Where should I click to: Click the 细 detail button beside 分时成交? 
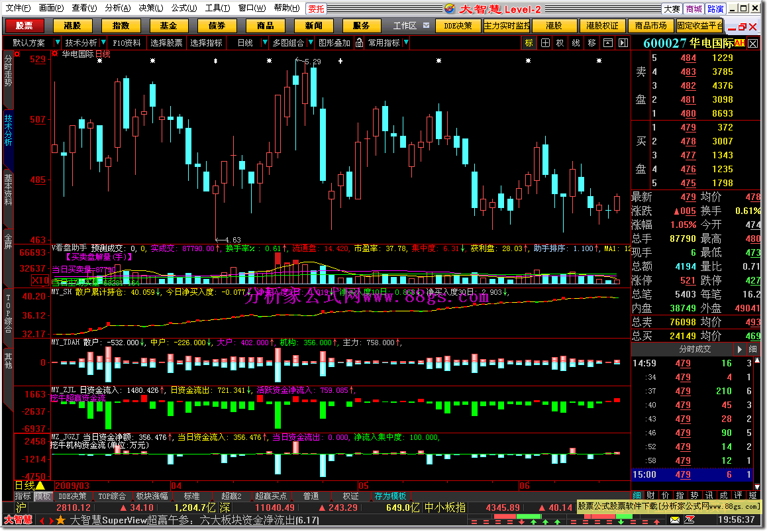pos(753,349)
